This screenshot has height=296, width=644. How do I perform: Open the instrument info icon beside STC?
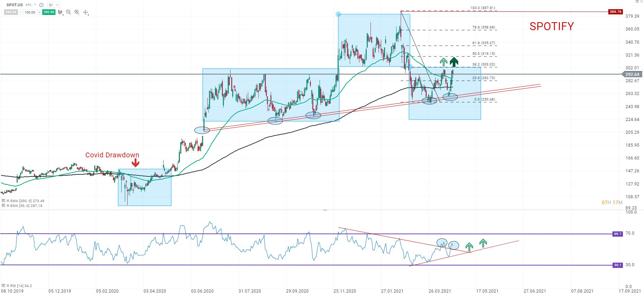[41, 5]
